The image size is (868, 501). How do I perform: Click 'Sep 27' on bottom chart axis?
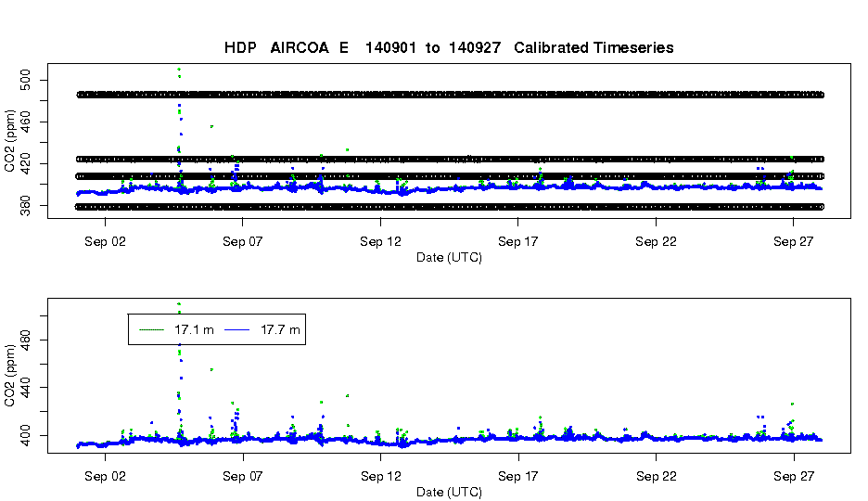pos(793,477)
